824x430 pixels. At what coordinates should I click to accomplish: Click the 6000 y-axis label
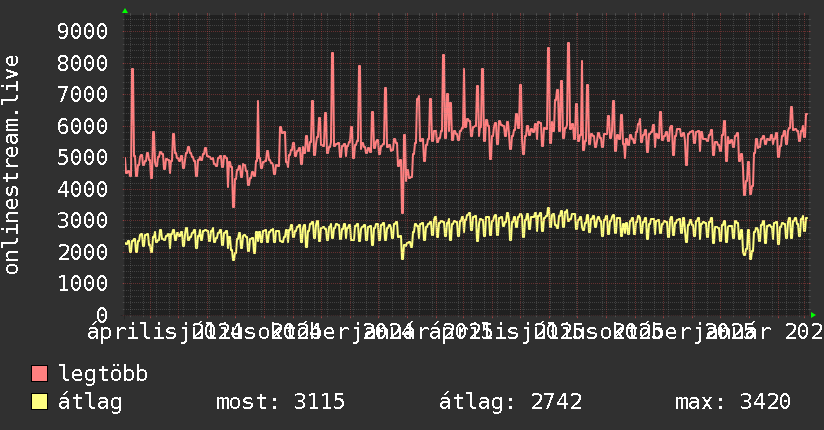coord(83,126)
